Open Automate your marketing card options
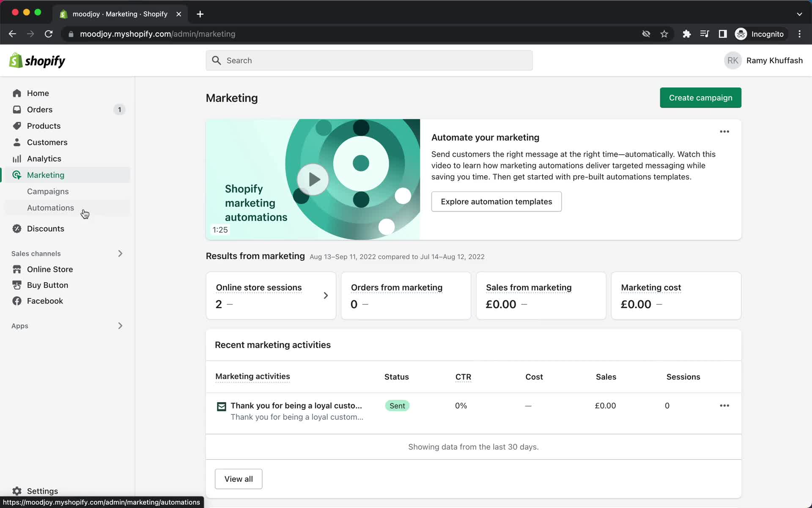Screen dimensions: 812x508 tap(724, 132)
